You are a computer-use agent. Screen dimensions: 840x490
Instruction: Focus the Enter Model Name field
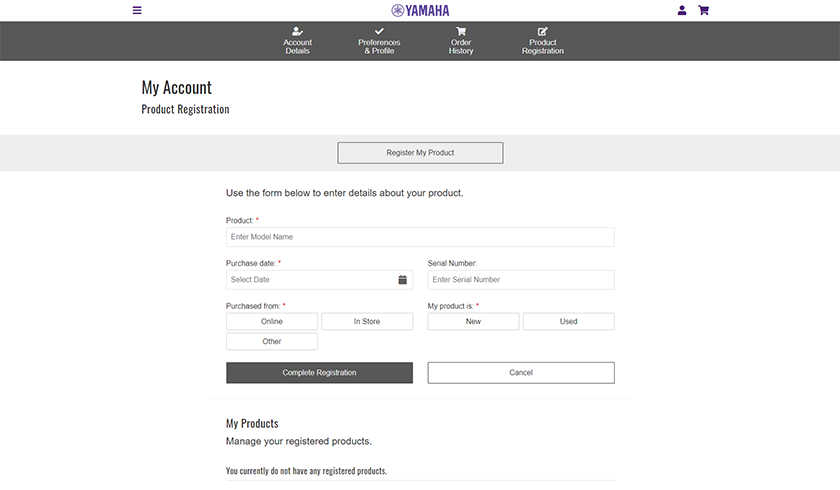(x=420, y=237)
